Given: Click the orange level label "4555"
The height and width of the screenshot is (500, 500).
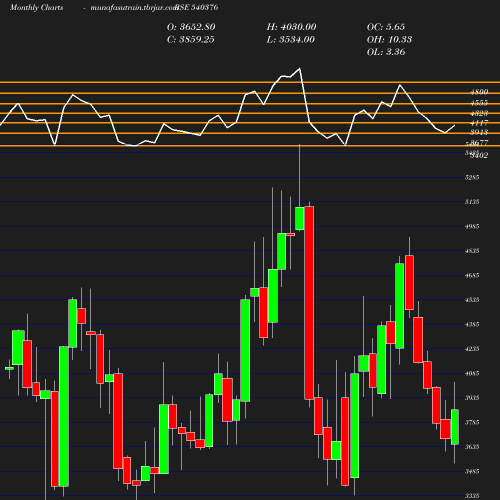Looking at the screenshot, I should tap(479, 103).
